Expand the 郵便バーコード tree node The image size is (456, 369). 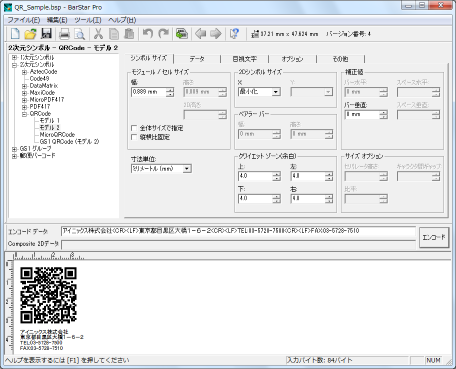tap(14, 156)
